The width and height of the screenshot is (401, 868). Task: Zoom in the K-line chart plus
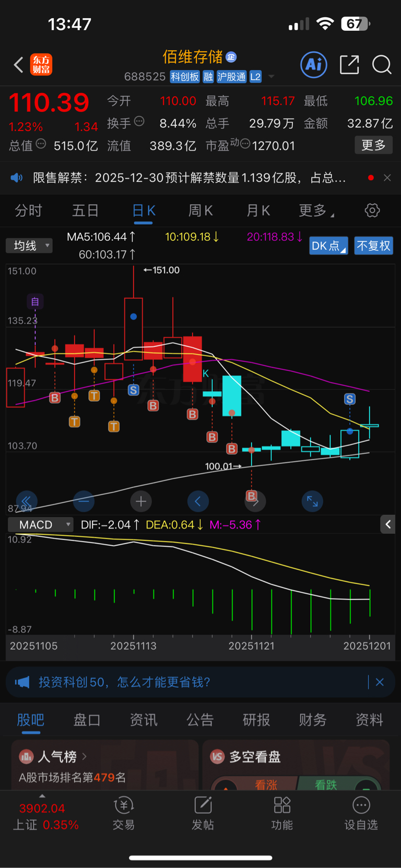(141, 501)
